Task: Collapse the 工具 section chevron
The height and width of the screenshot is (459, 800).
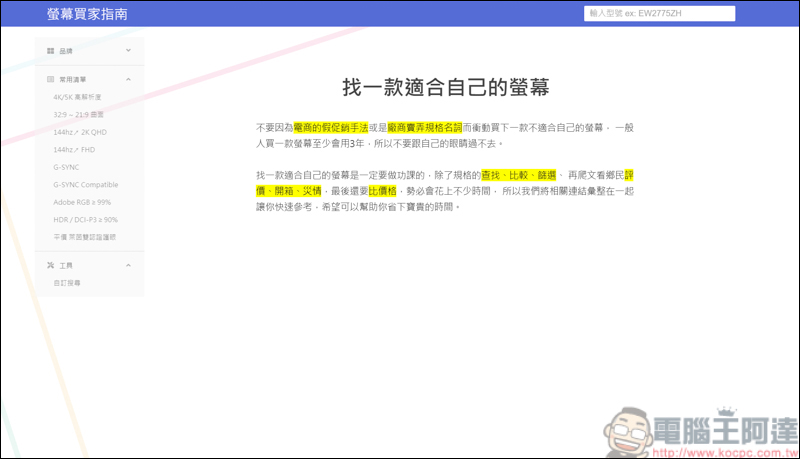Action: tap(128, 265)
